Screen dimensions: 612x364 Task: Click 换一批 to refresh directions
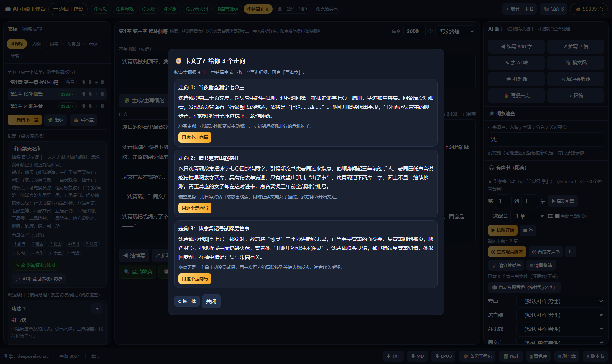(x=187, y=301)
